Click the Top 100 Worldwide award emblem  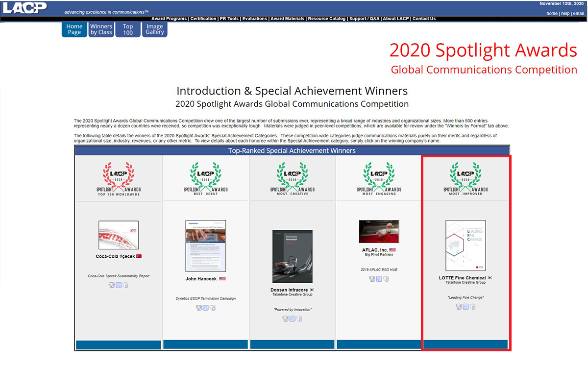(x=119, y=179)
